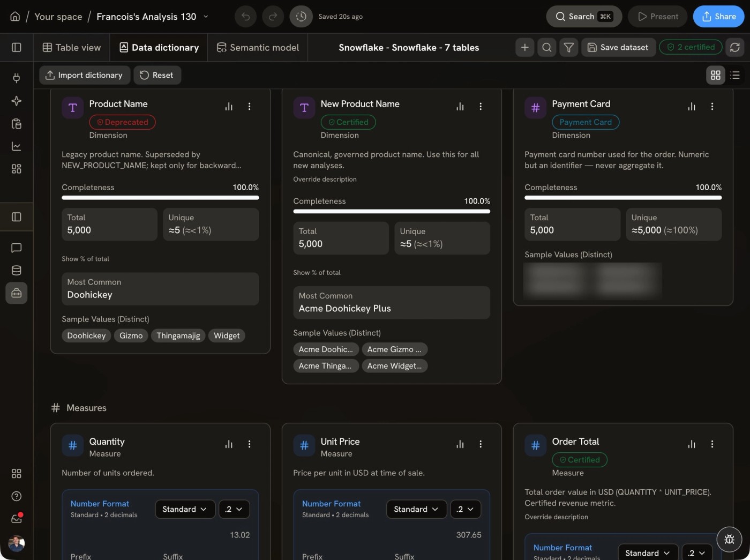The height and width of the screenshot is (560, 750).
Task: Open the clipboard icon in sidebar
Action: click(x=17, y=124)
